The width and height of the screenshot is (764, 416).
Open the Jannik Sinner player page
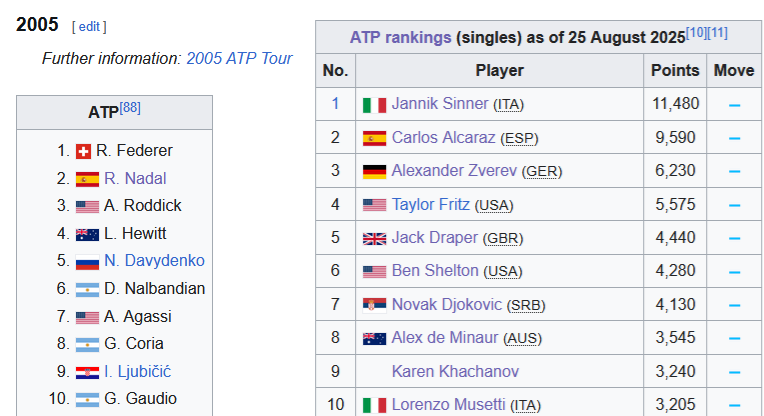point(439,104)
